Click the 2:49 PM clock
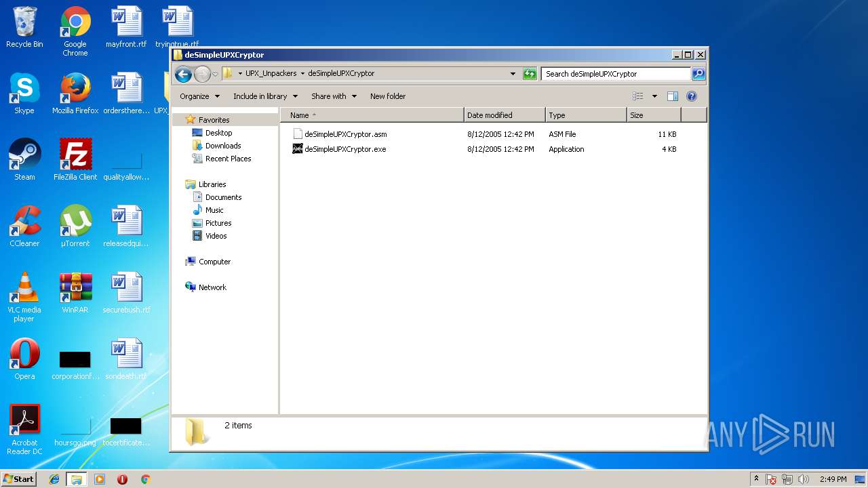The height and width of the screenshot is (488, 868). (833, 479)
